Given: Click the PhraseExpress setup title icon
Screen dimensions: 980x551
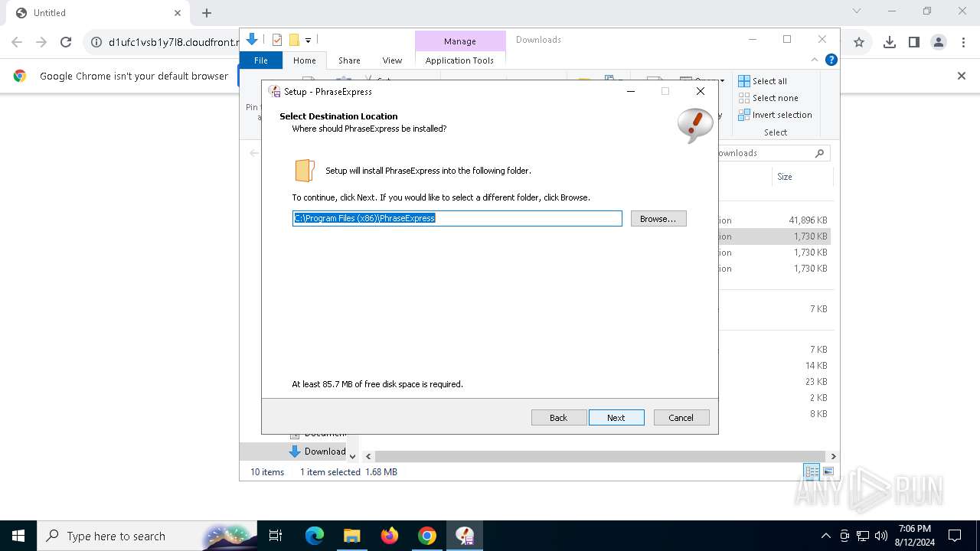Looking at the screenshot, I should click(274, 91).
